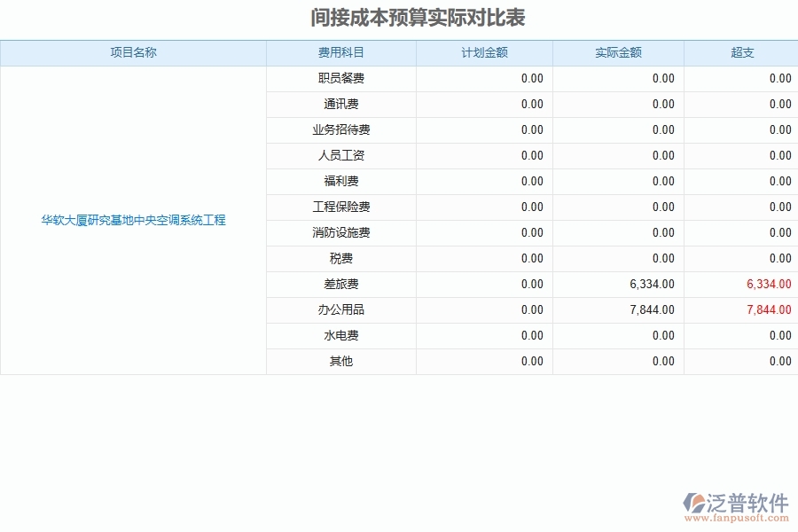Click the 工程保险费 cell
The height and width of the screenshot is (532, 798).
341,207
